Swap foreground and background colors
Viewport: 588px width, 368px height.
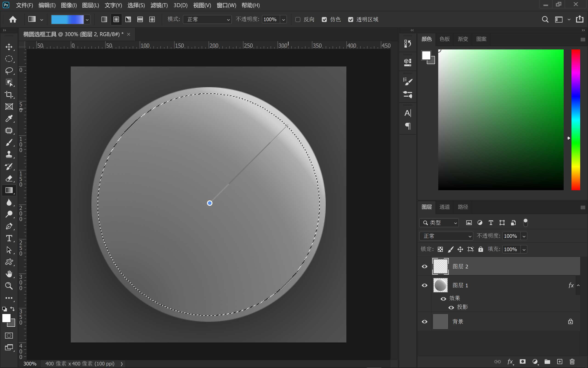[x=12, y=309]
